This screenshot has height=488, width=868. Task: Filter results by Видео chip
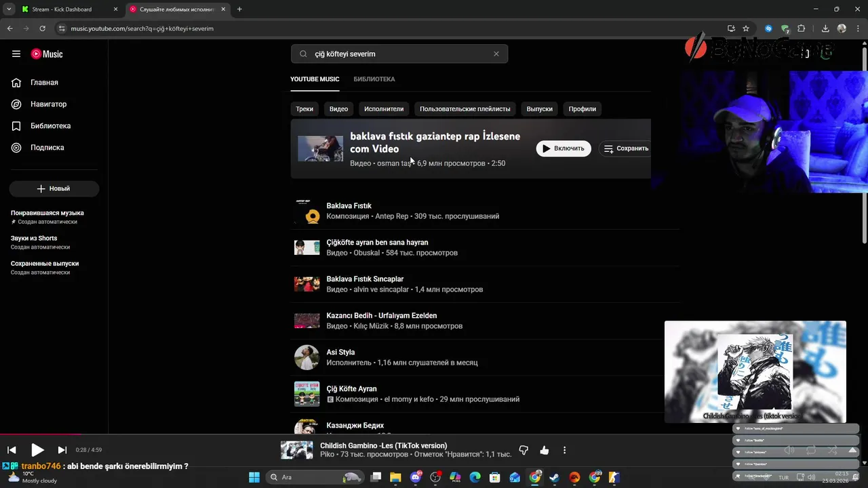click(x=338, y=109)
